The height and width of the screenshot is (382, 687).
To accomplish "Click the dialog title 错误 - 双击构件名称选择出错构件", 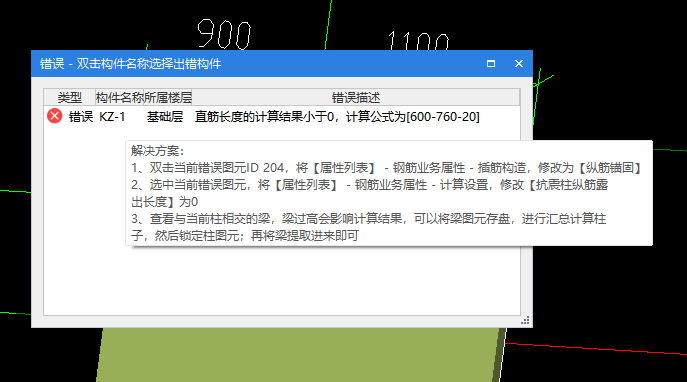I will pyautogui.click(x=131, y=64).
